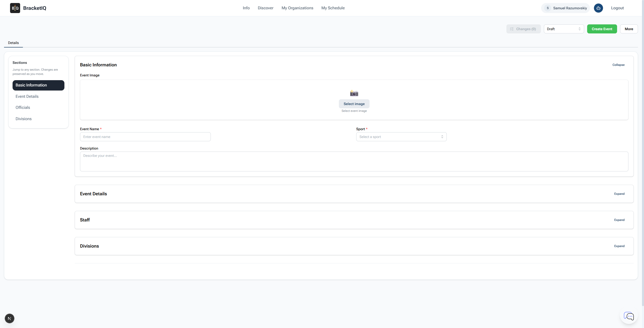Select the Details tab
The image size is (644, 328).
tap(13, 43)
